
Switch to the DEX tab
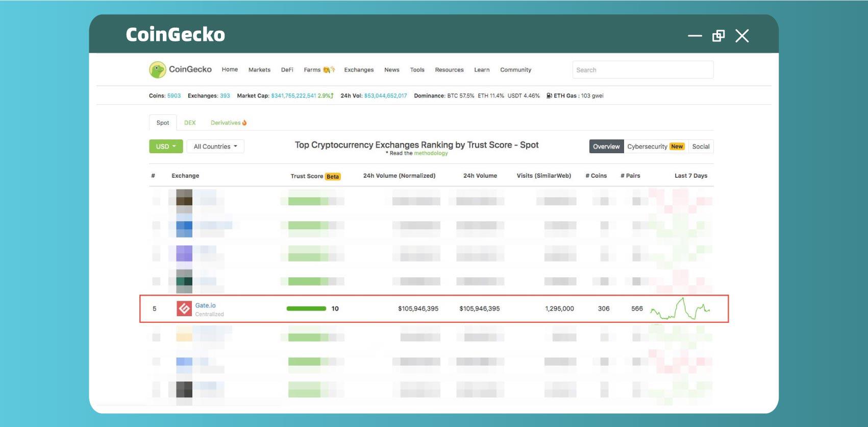click(x=190, y=123)
